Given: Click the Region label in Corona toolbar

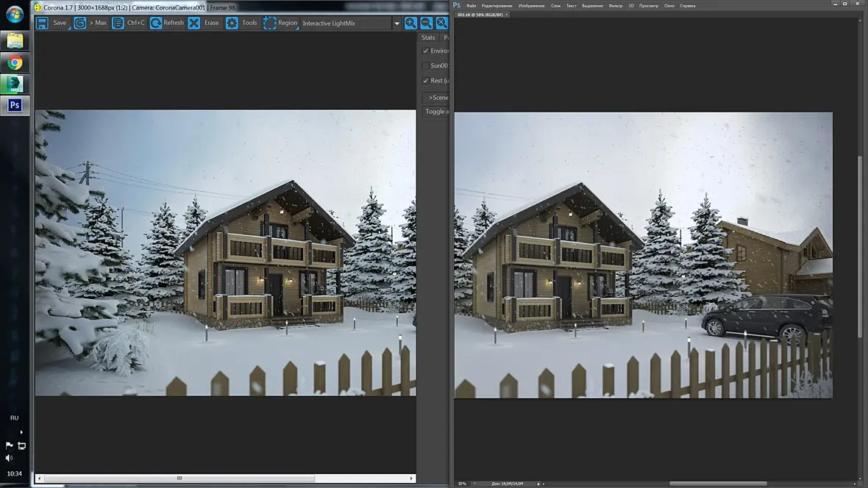Looking at the screenshot, I should tap(288, 23).
